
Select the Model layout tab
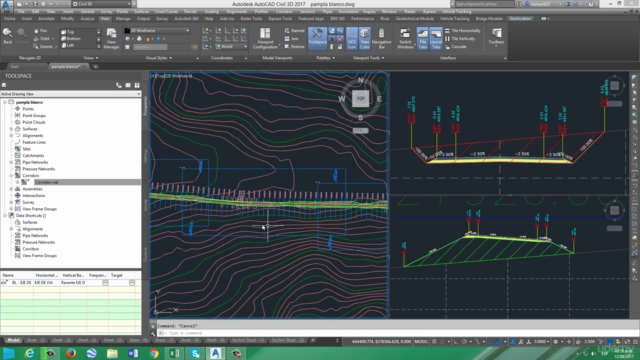pyautogui.click(x=13, y=340)
